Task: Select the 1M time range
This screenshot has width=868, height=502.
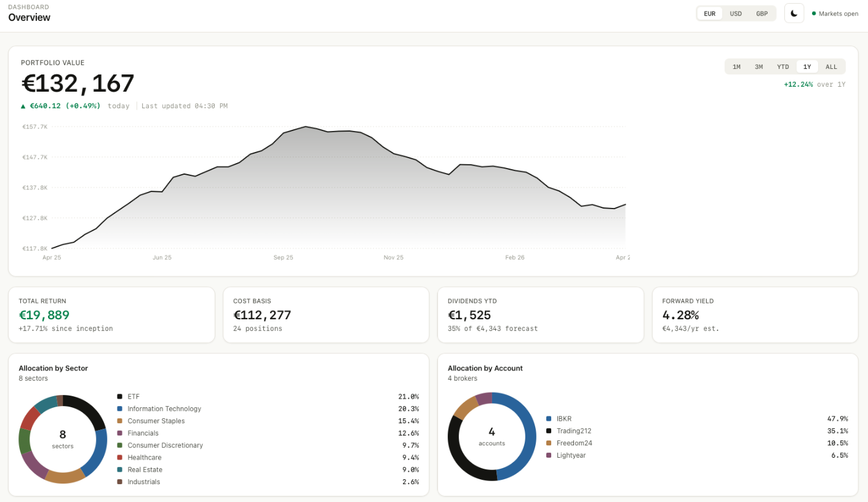Action: click(736, 66)
